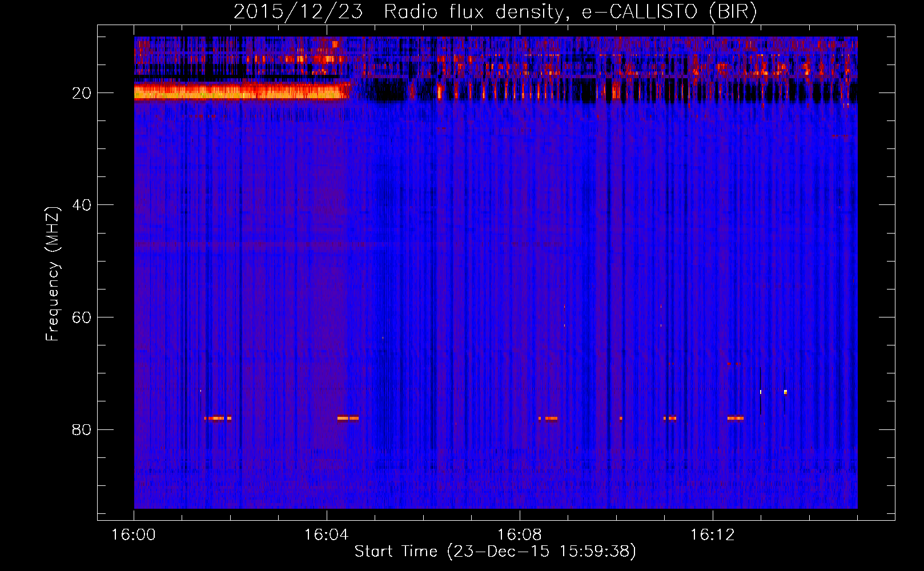Click the 16:00 time tick label
Image resolution: width=924 pixels, height=571 pixels.
click(134, 534)
